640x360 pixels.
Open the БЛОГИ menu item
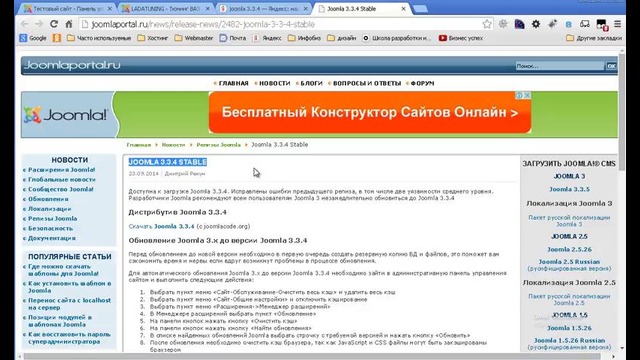311,83
